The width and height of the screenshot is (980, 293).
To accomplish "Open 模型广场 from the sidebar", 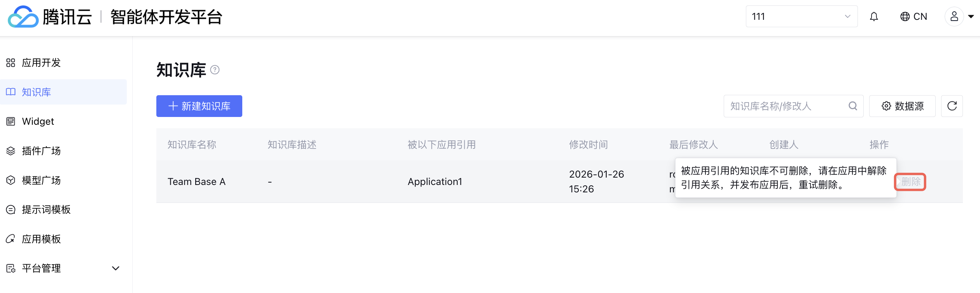I will (41, 180).
